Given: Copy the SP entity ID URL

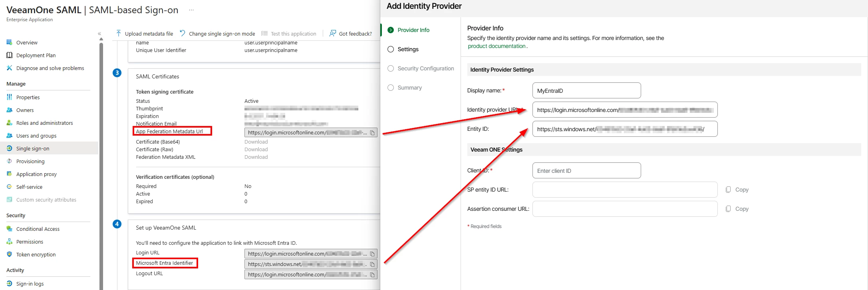Looking at the screenshot, I should pos(737,190).
